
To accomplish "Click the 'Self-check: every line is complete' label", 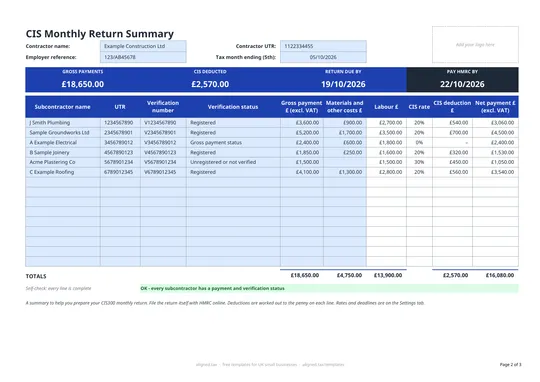I will [59, 288].
